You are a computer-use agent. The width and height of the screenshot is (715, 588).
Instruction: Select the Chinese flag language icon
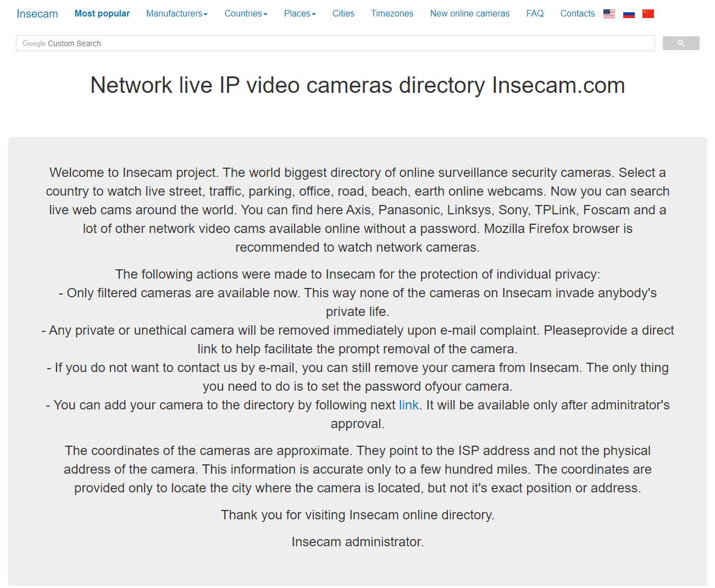648,14
